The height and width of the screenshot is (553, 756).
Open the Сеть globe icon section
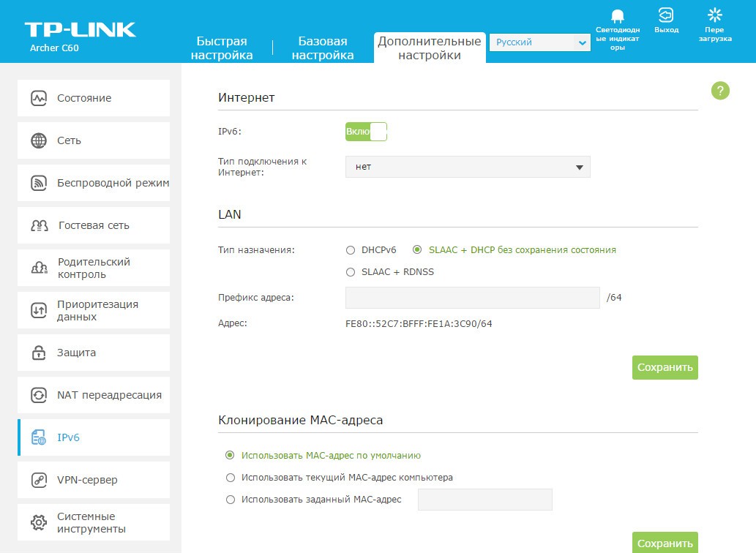tap(39, 140)
